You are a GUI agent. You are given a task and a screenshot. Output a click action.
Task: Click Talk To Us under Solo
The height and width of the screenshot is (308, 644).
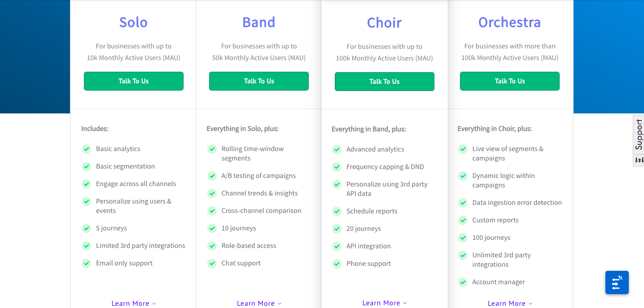[134, 81]
